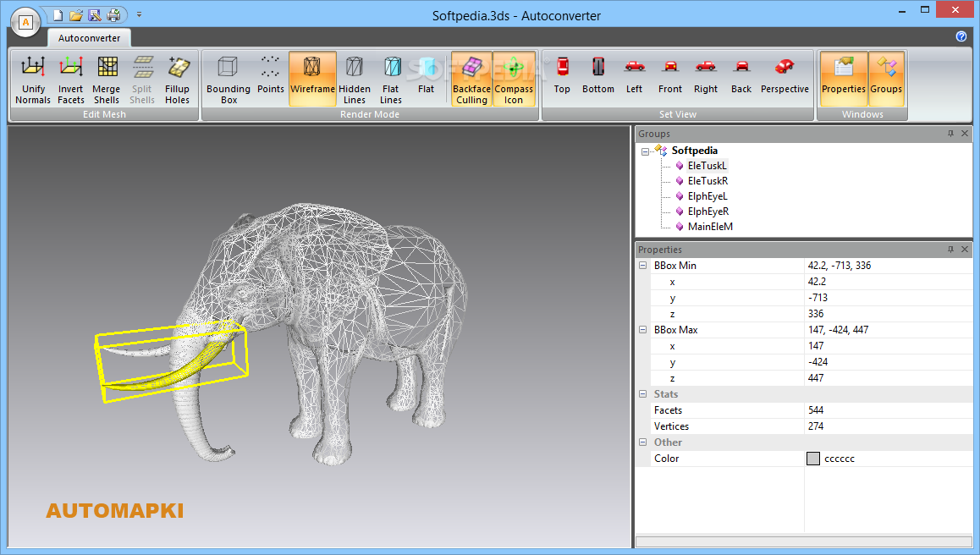
Task: Click the New document quick access icon
Action: [x=58, y=14]
